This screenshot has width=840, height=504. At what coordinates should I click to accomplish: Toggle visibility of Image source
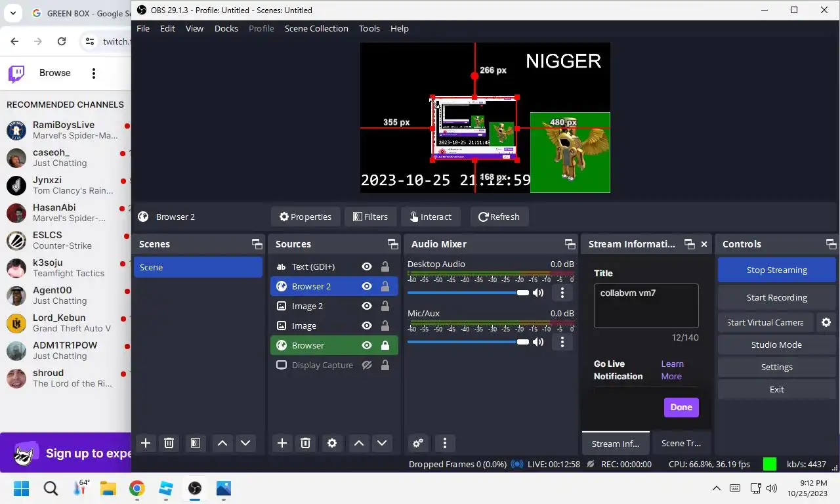[367, 325]
